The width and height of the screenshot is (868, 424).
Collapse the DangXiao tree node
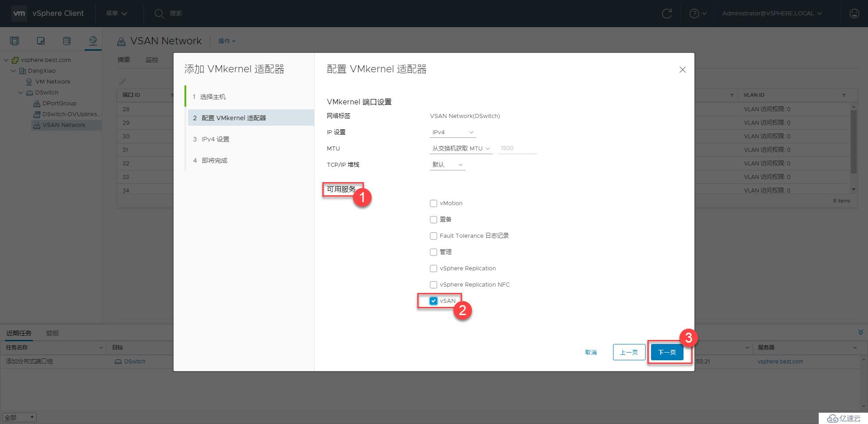click(14, 71)
